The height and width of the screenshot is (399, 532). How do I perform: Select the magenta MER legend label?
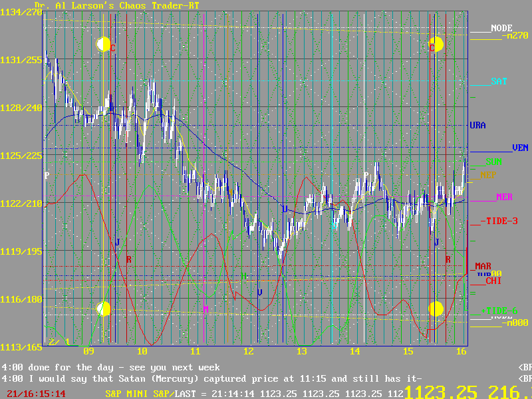click(503, 197)
